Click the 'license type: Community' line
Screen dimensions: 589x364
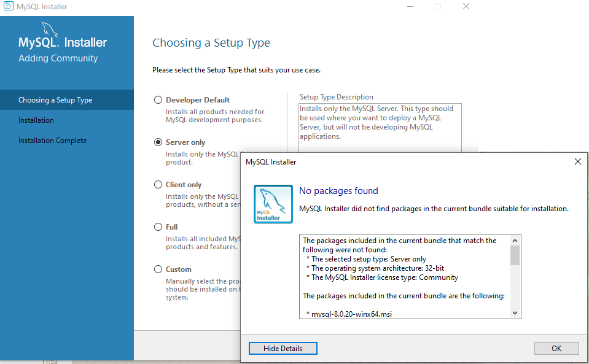tap(383, 277)
